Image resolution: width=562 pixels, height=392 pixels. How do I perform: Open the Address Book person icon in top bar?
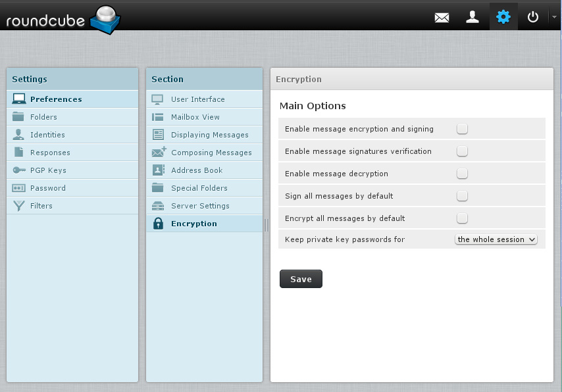[473, 17]
